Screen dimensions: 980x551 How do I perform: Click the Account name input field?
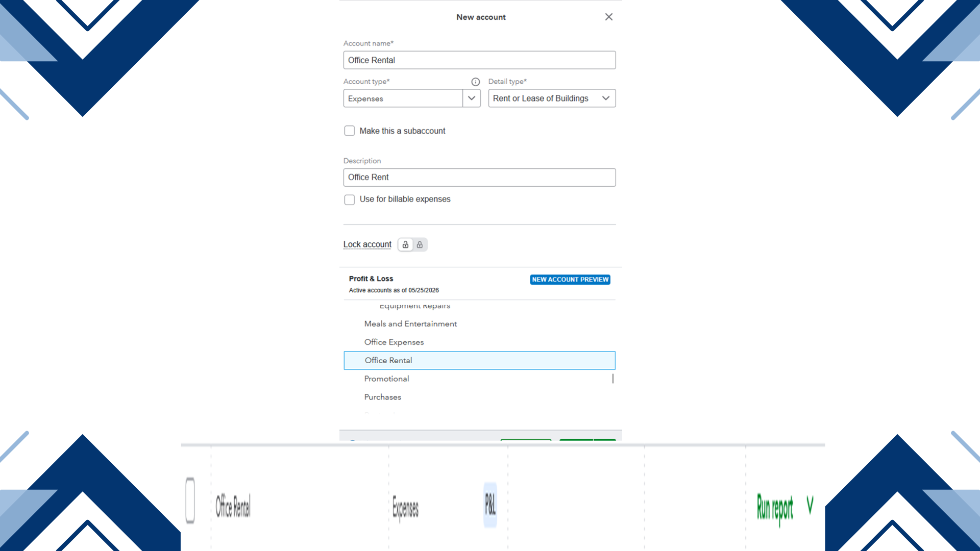479,60
